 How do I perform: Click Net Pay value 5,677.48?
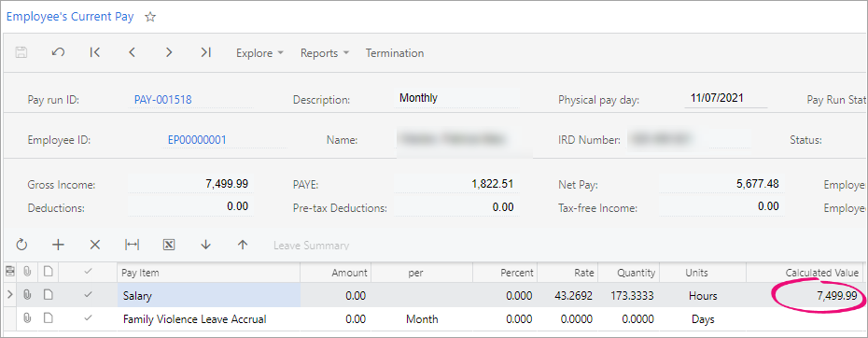click(x=721, y=184)
